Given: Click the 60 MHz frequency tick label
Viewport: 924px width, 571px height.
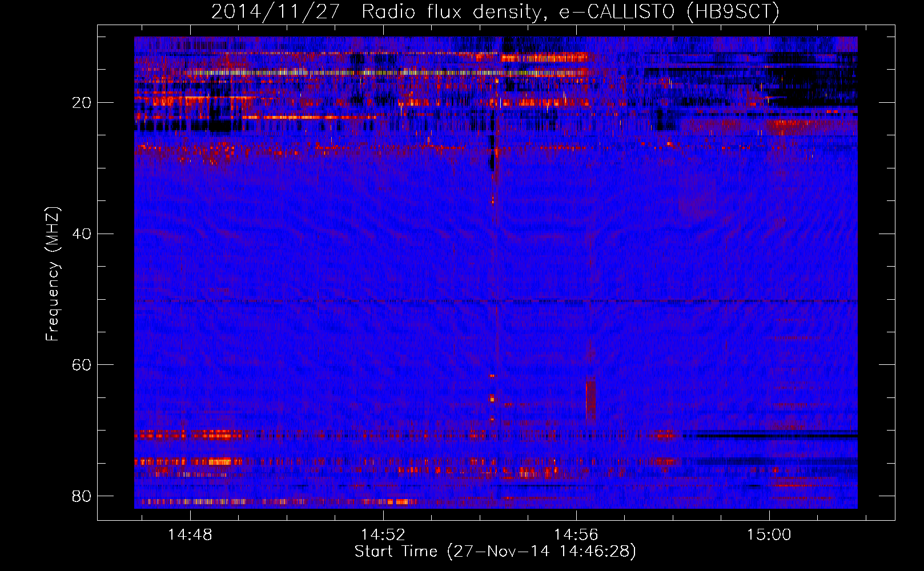Looking at the screenshot, I should pyautogui.click(x=82, y=364).
